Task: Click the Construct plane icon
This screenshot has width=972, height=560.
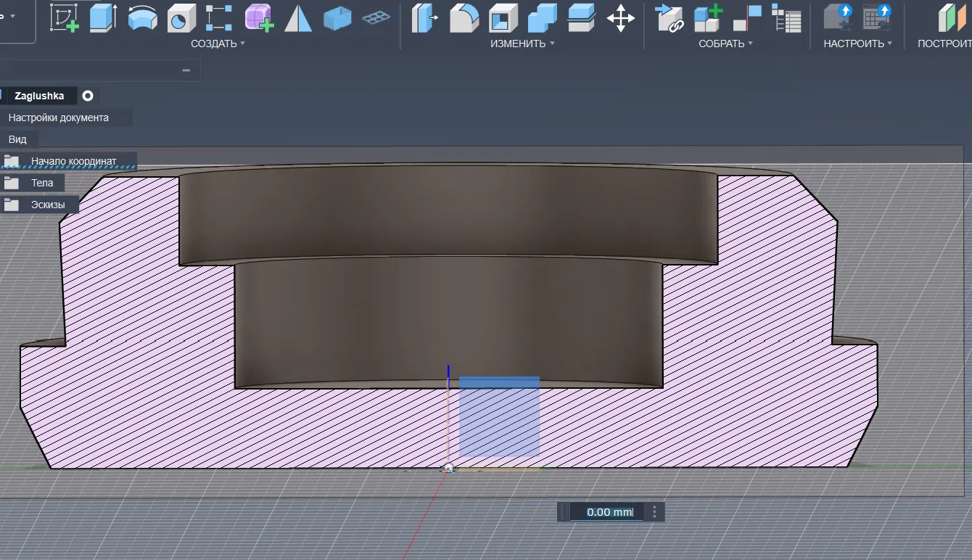Action: tap(952, 18)
